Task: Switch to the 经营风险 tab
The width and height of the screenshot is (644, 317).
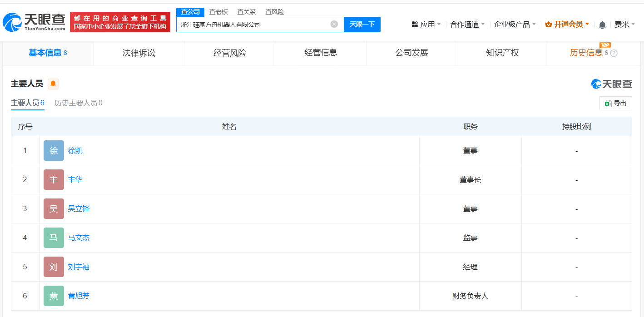Action: click(230, 53)
